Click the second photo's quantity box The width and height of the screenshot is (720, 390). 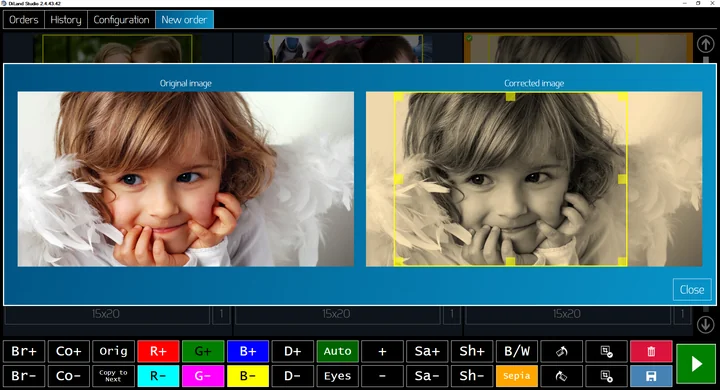click(x=452, y=314)
